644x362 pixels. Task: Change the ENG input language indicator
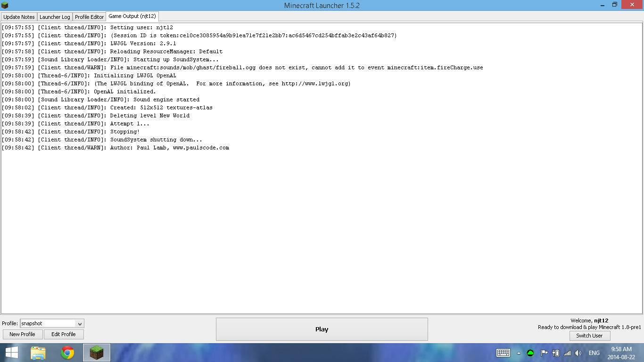594,353
